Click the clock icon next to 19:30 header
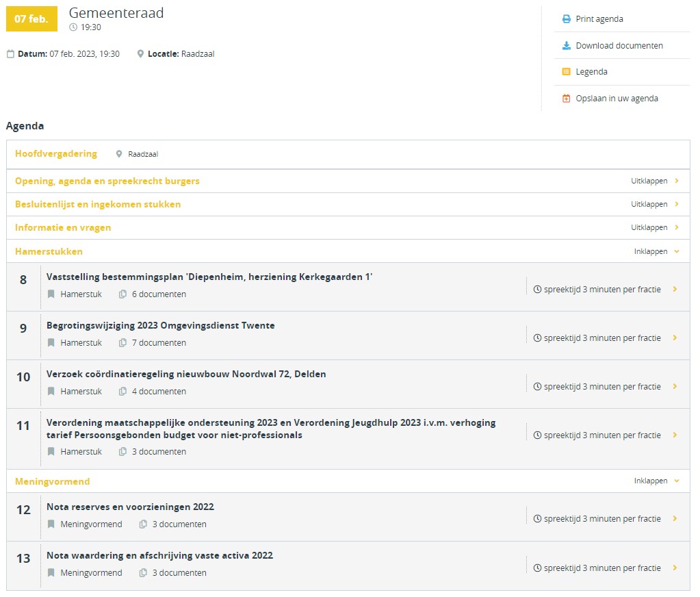This screenshot has height=597, width=700. pyautogui.click(x=73, y=27)
